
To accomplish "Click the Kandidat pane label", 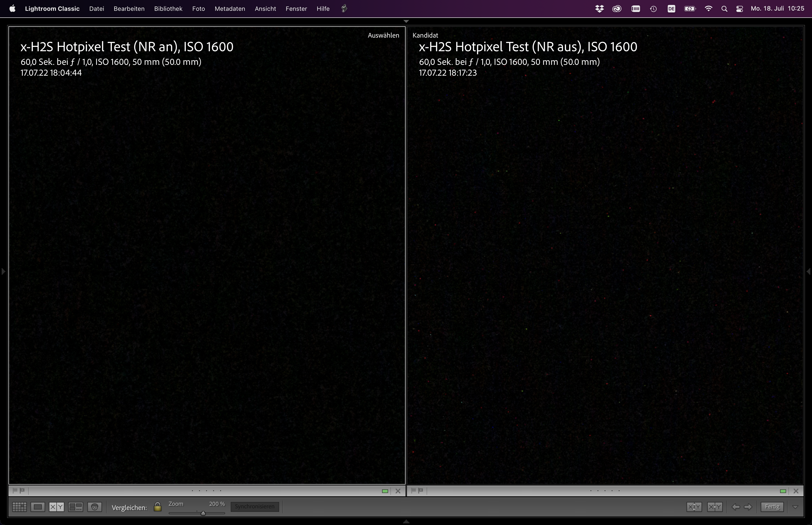I will point(425,35).
